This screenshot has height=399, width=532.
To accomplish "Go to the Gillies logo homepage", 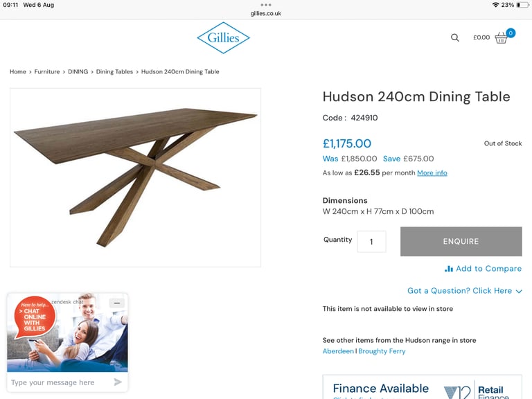I will click(x=223, y=37).
